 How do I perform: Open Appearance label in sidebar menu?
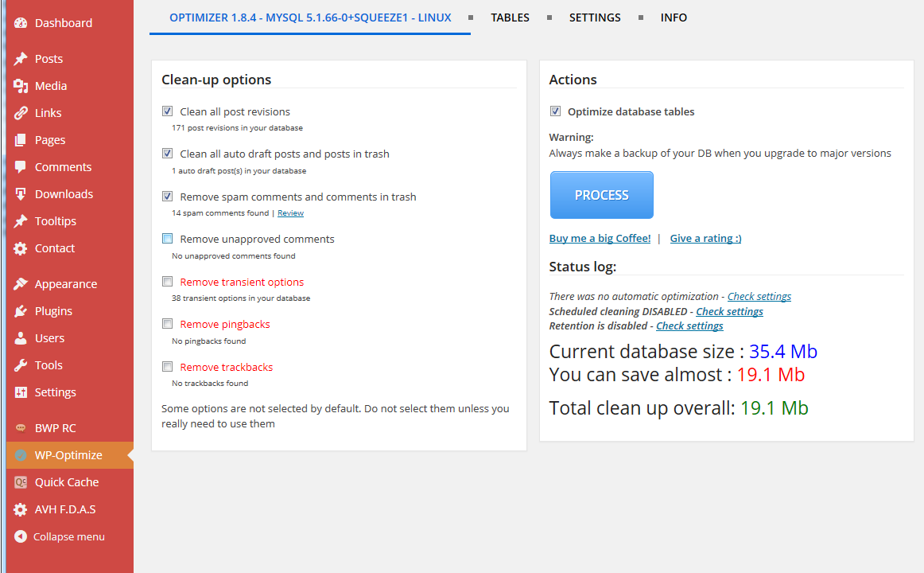66,284
